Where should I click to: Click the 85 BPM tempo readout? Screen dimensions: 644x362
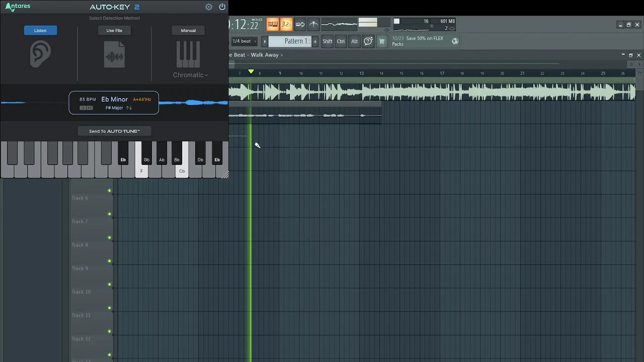click(x=88, y=100)
